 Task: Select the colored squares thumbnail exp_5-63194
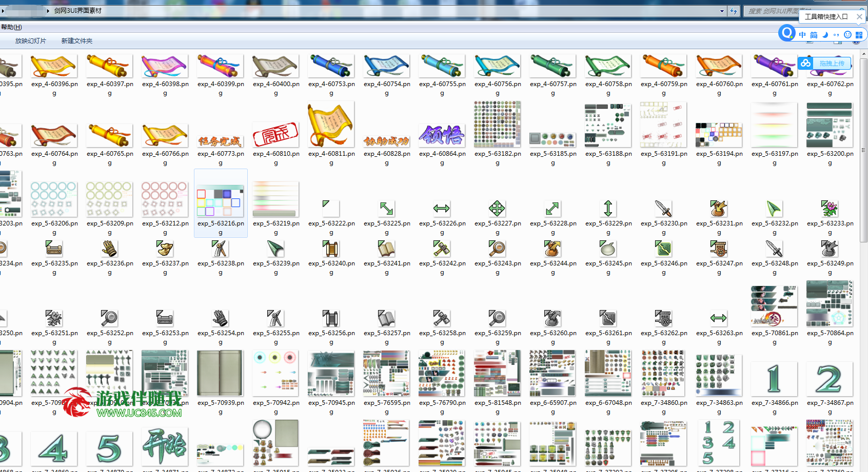[x=719, y=135]
